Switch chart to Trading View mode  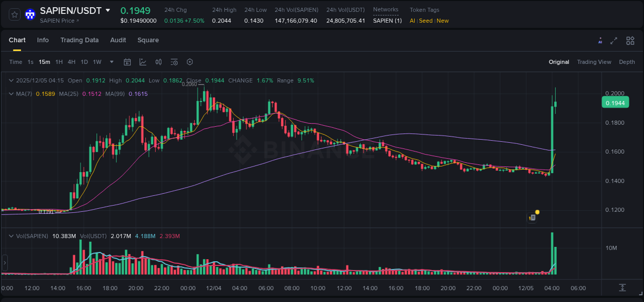point(594,62)
